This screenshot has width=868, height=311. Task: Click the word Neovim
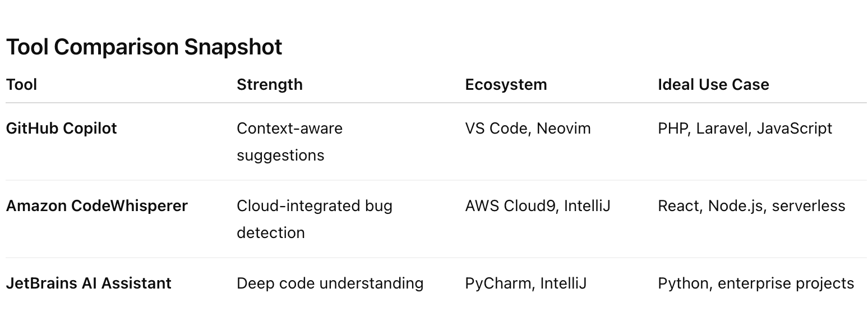pos(564,129)
